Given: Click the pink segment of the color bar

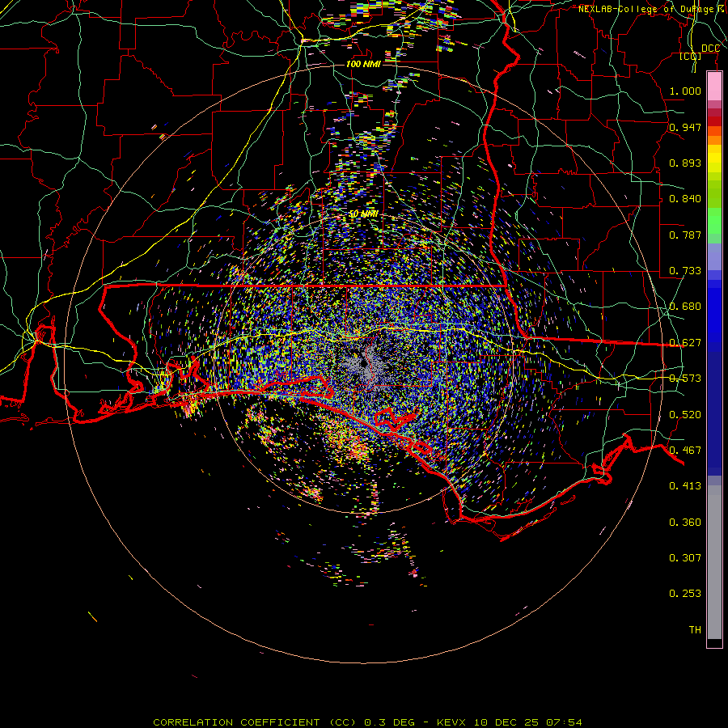Looking at the screenshot, I should click(714, 86).
